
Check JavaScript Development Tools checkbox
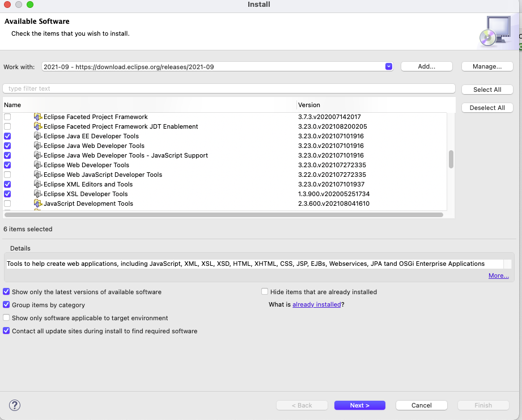(x=7, y=203)
